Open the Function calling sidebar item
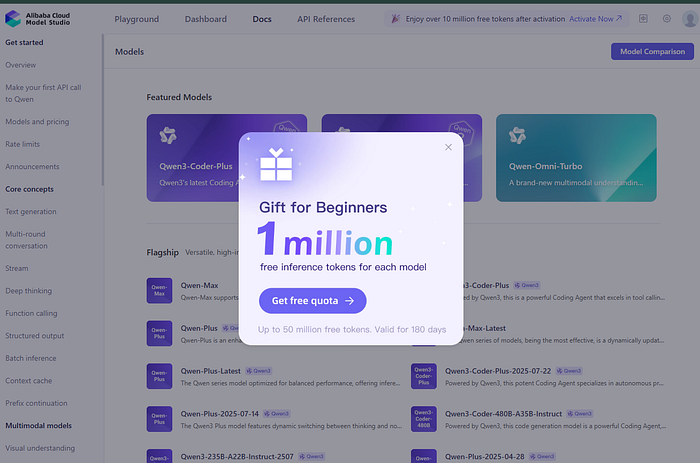 31,313
